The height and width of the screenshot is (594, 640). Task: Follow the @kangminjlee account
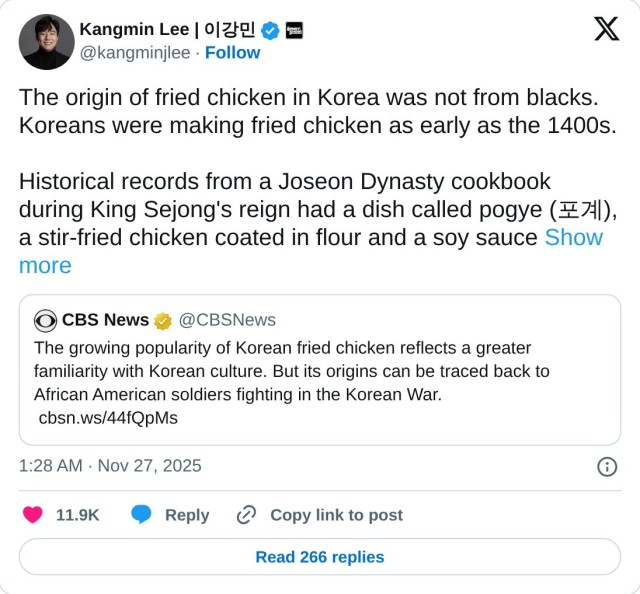coord(232,53)
